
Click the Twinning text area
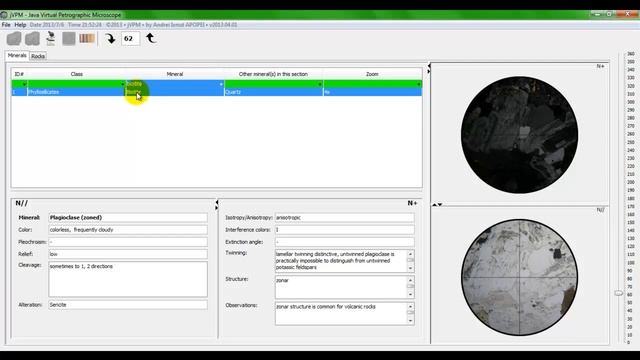pyautogui.click(x=341, y=261)
